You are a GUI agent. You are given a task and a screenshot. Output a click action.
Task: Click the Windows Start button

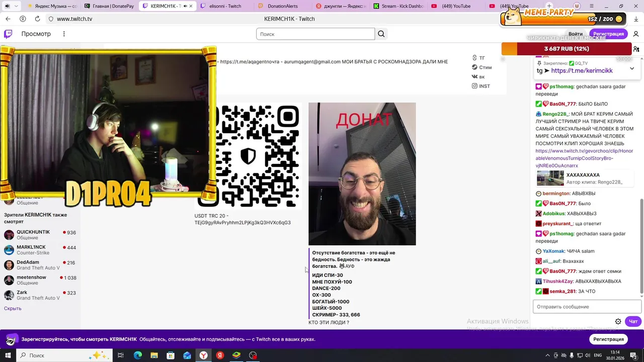[x=8, y=355]
